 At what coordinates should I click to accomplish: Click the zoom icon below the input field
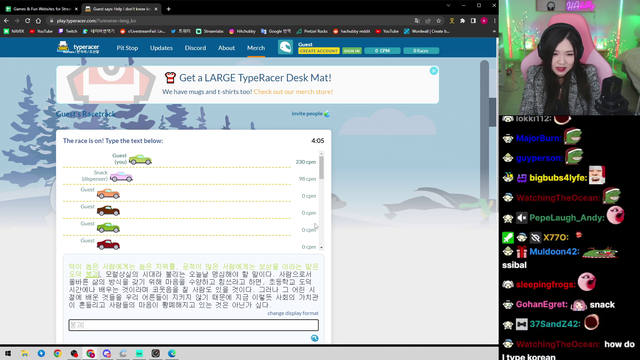point(314,338)
